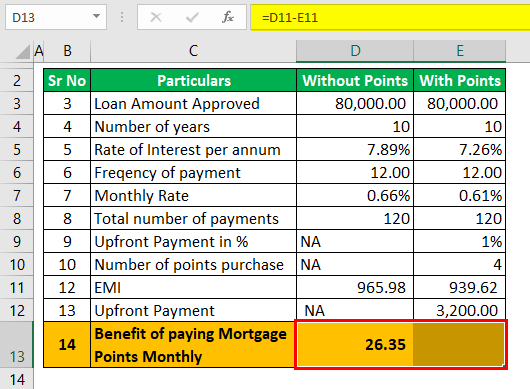Image resolution: width=530 pixels, height=389 pixels.
Task: Open the Insert Function fx icon
Action: [x=228, y=17]
